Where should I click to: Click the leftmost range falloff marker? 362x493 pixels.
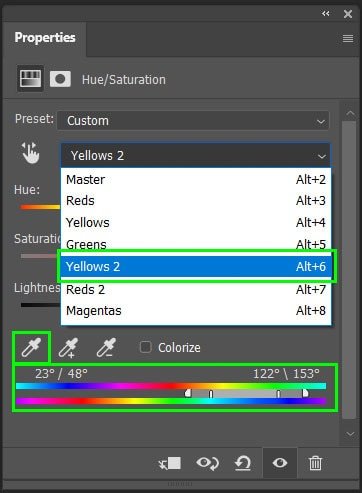188,393
